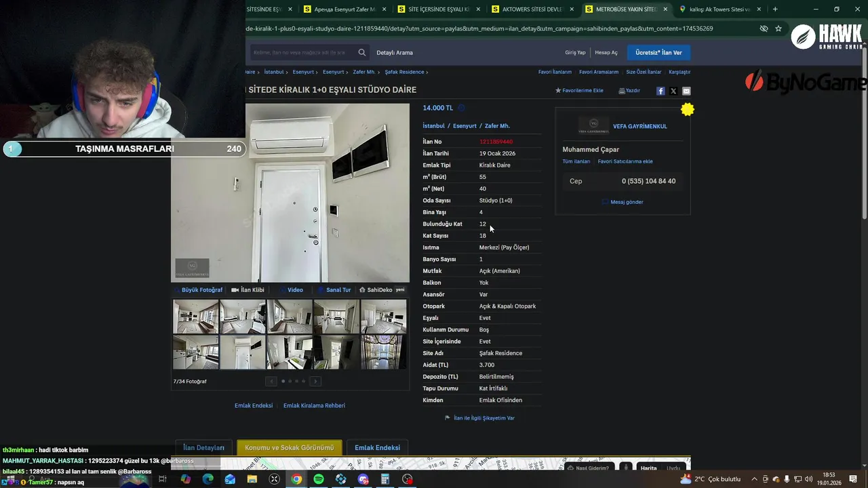Open the notification center icon
This screenshot has height=488, width=868.
[853, 479]
